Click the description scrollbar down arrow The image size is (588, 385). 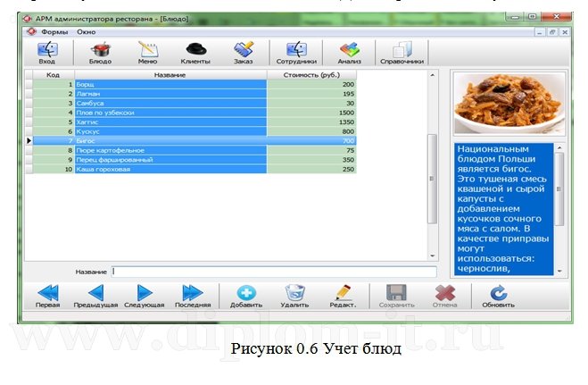[559, 271]
